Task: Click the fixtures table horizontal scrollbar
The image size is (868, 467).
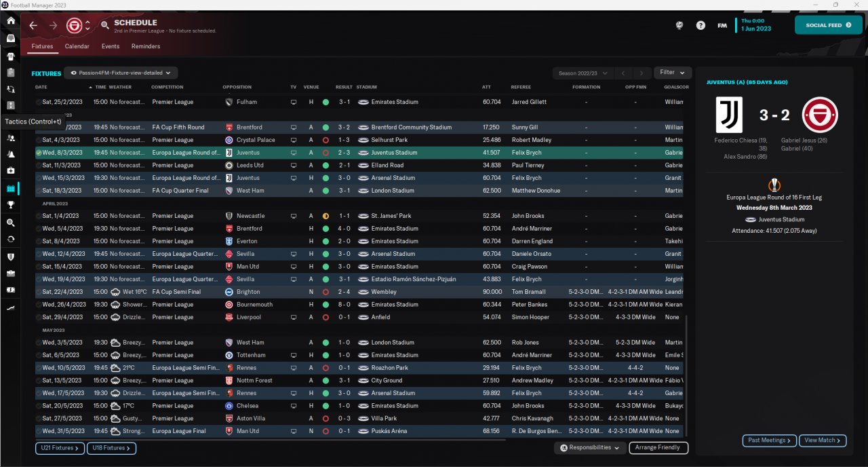Action: 271,440
